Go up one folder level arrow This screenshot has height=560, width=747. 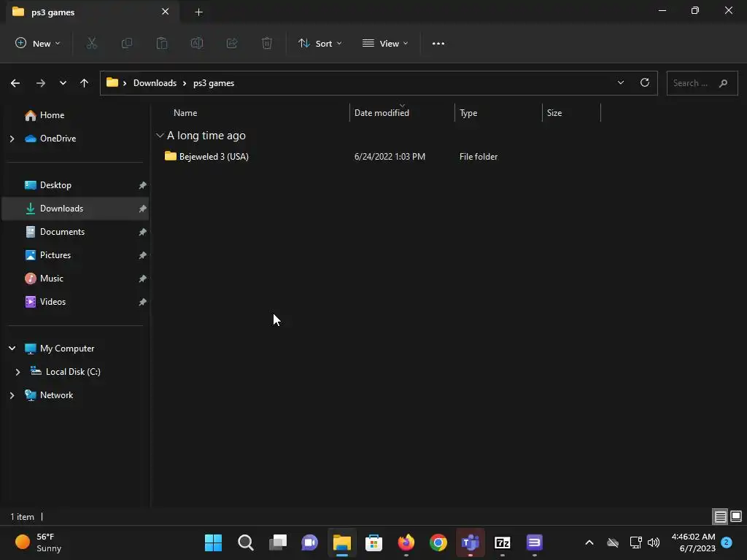85,83
